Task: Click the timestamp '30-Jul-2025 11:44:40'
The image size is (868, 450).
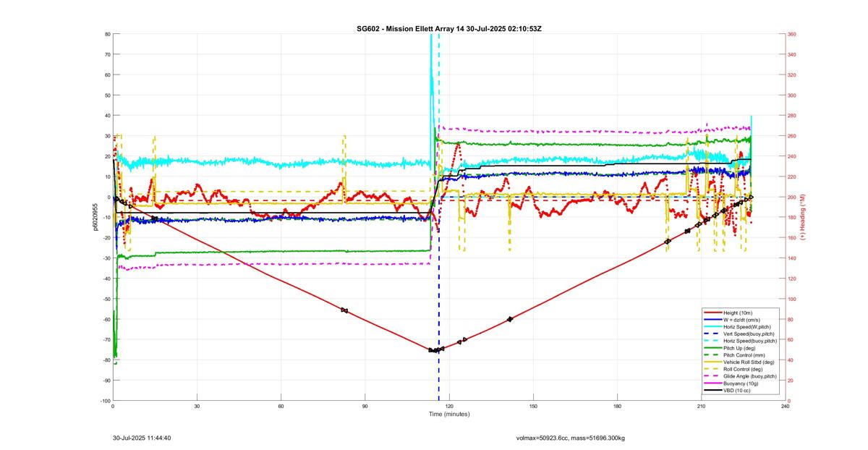Action: point(142,438)
